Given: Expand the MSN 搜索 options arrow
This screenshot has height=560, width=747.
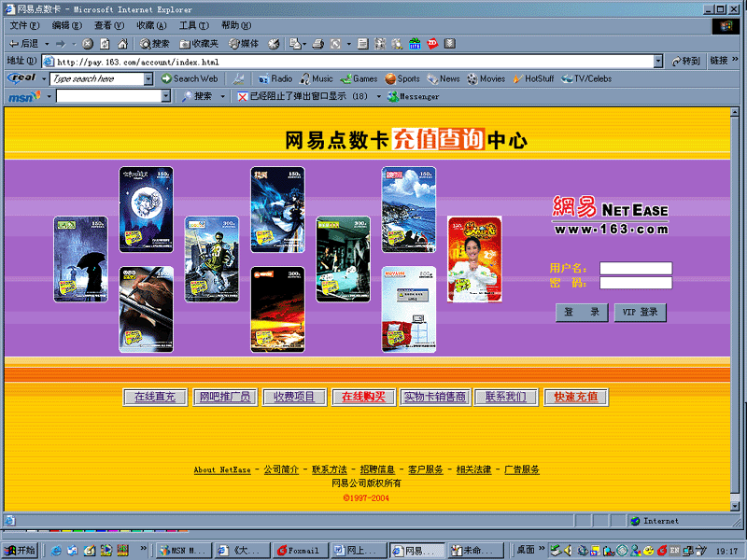Looking at the screenshot, I should pos(222,96).
